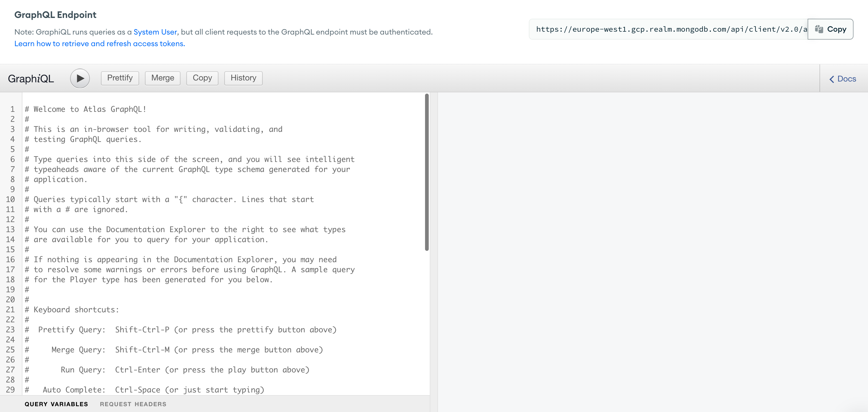Toggle visibility of QUERY VARIABLES section
Viewport: 868px width, 412px height.
(55, 404)
